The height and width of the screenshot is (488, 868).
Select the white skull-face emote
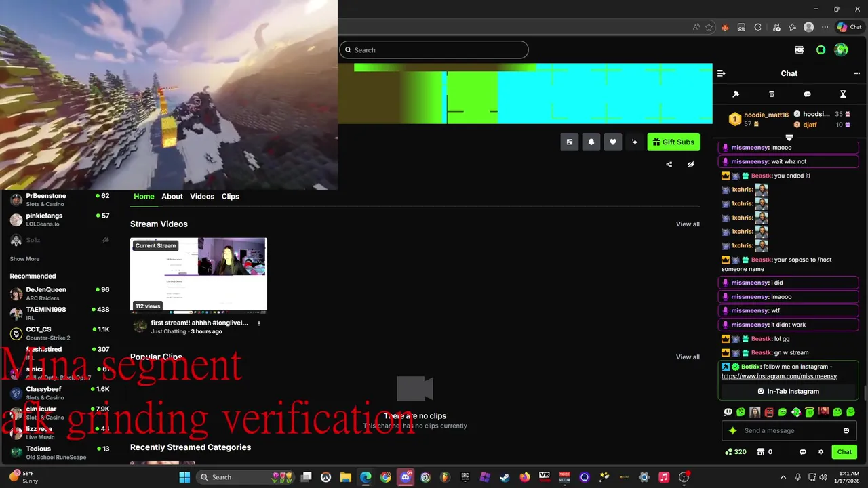tap(728, 411)
